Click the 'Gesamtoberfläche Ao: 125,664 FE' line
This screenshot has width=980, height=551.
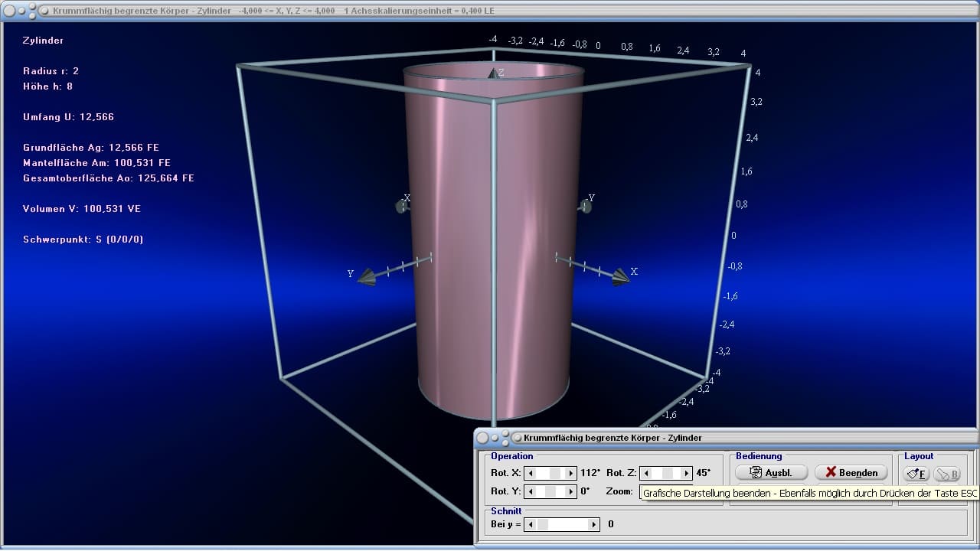(109, 178)
